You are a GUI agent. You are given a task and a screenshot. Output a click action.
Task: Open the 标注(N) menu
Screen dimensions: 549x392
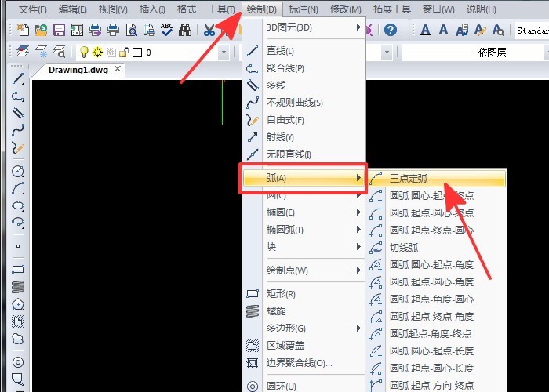[x=304, y=9]
